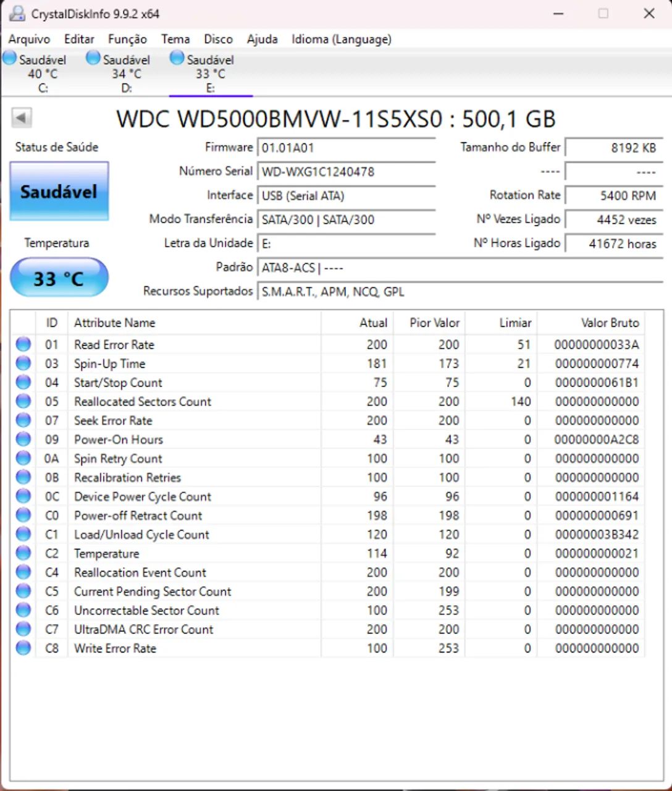The height and width of the screenshot is (791, 672).
Task: Click the power on hours field 41672 horas
Action: tap(613, 243)
